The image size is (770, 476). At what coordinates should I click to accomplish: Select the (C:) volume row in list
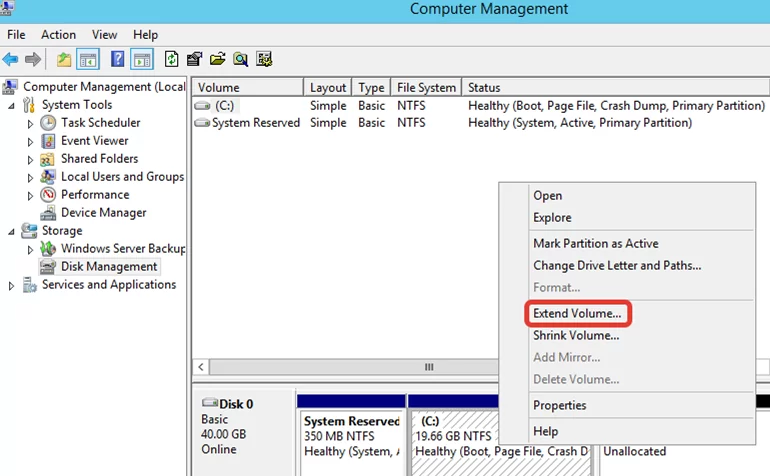pos(481,106)
